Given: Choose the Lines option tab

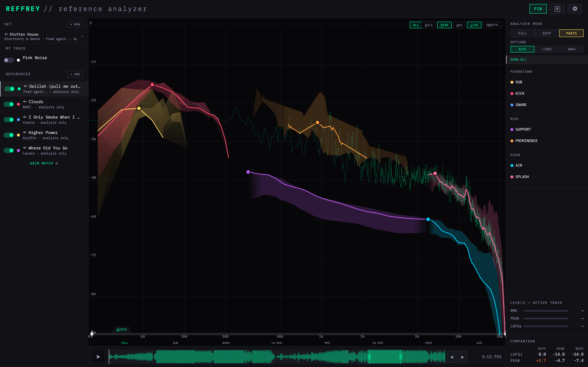Looking at the screenshot, I should coord(547,49).
